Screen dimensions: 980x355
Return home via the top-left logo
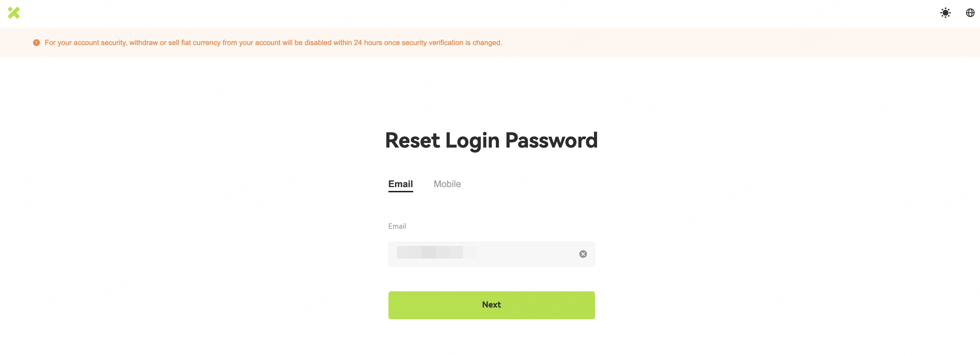pyautogui.click(x=14, y=13)
